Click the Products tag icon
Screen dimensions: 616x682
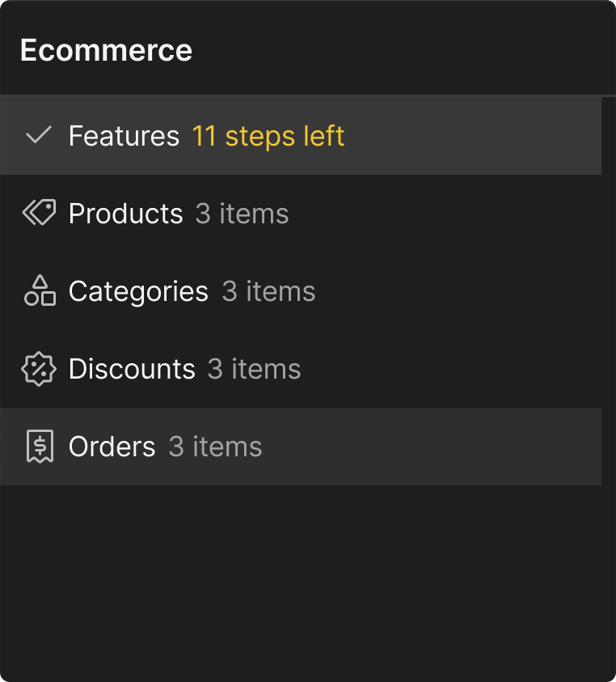[39, 213]
